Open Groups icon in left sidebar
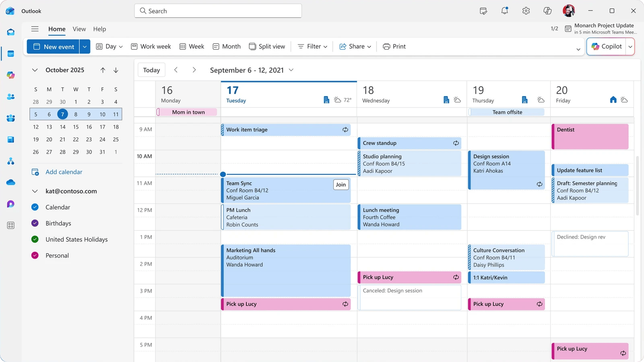This screenshot has height=362, width=644. [x=11, y=118]
